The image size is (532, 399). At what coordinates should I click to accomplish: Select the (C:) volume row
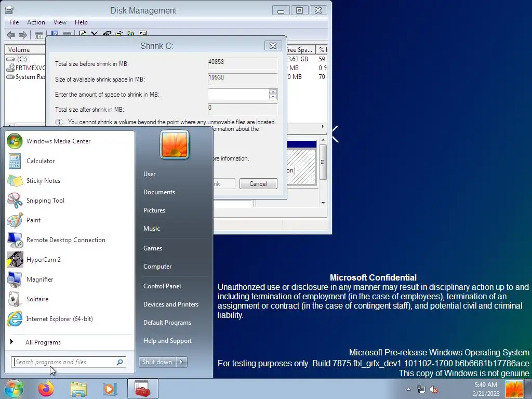click(x=25, y=59)
